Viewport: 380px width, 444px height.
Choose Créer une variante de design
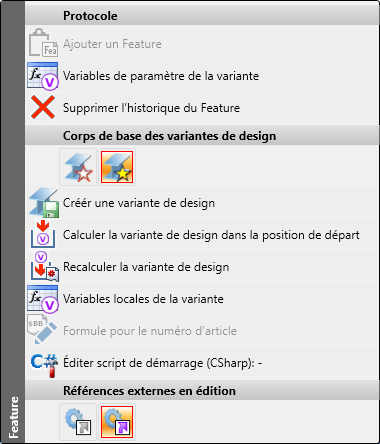(139, 203)
